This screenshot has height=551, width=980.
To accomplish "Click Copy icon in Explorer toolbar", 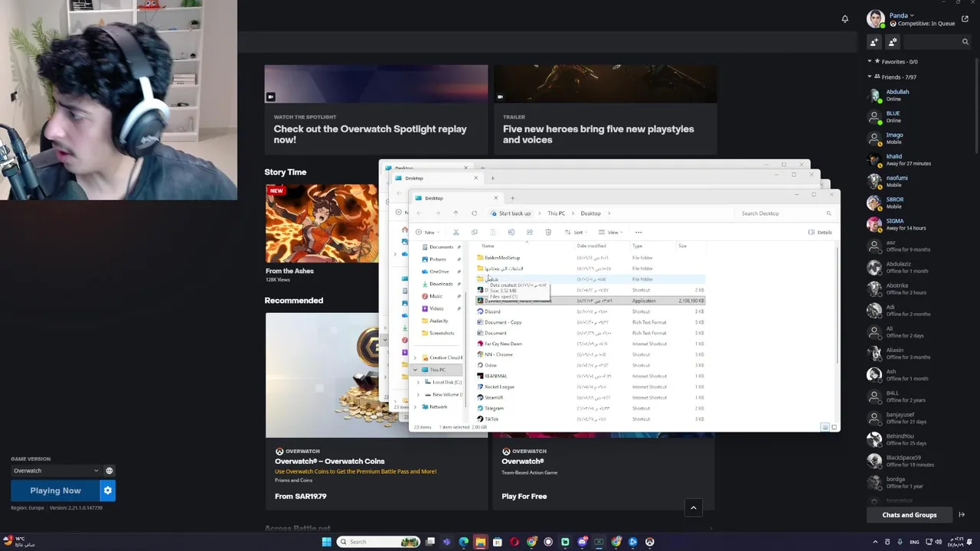I will pyautogui.click(x=474, y=232).
